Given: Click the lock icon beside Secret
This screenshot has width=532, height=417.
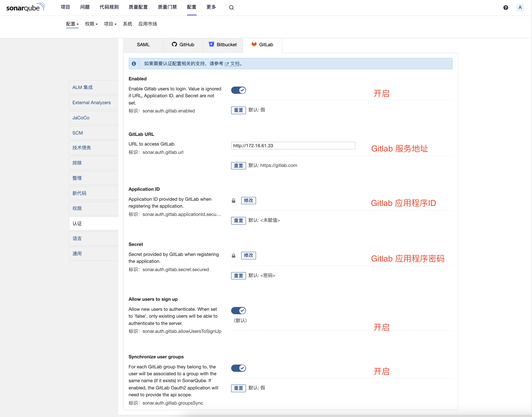Looking at the screenshot, I should point(234,256).
